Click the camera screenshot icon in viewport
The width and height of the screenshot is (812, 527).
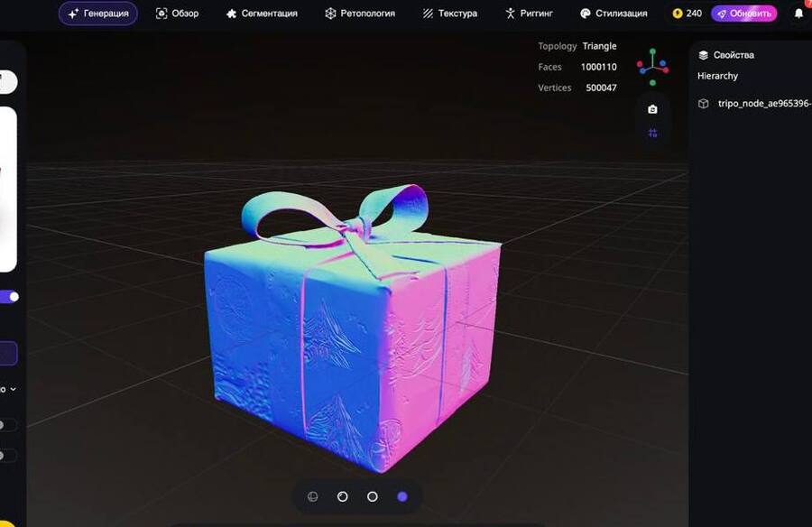coord(652,109)
